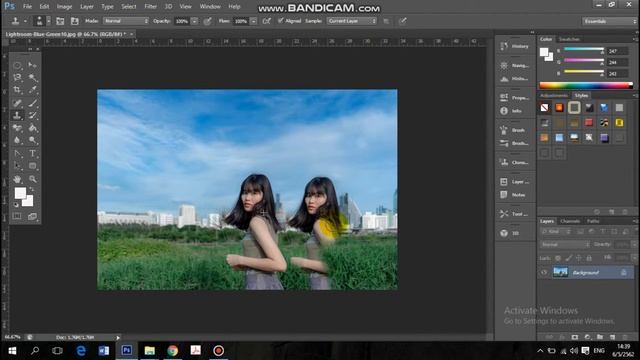Select the Blur tool
The width and height of the screenshot is (640, 360).
[17, 140]
